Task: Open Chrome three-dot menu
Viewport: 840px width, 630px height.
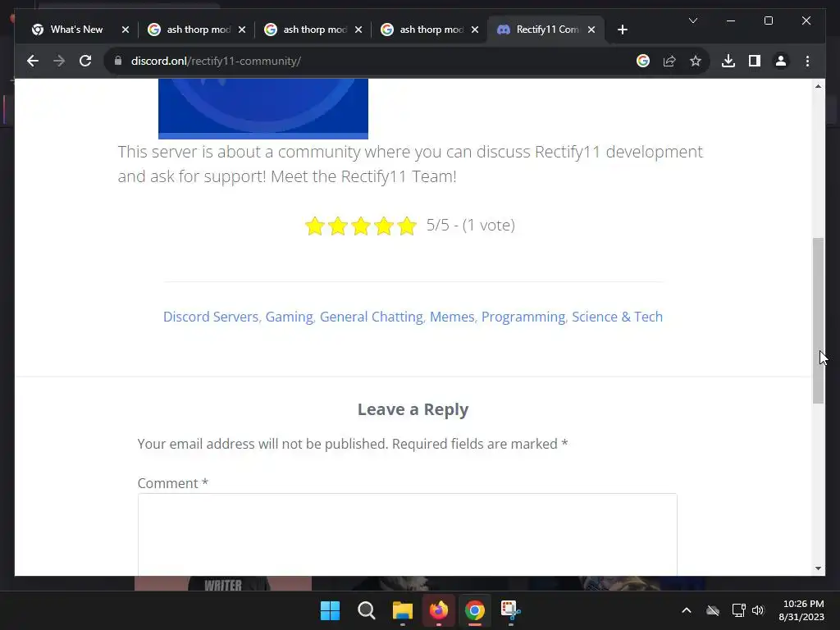Action: (x=807, y=61)
